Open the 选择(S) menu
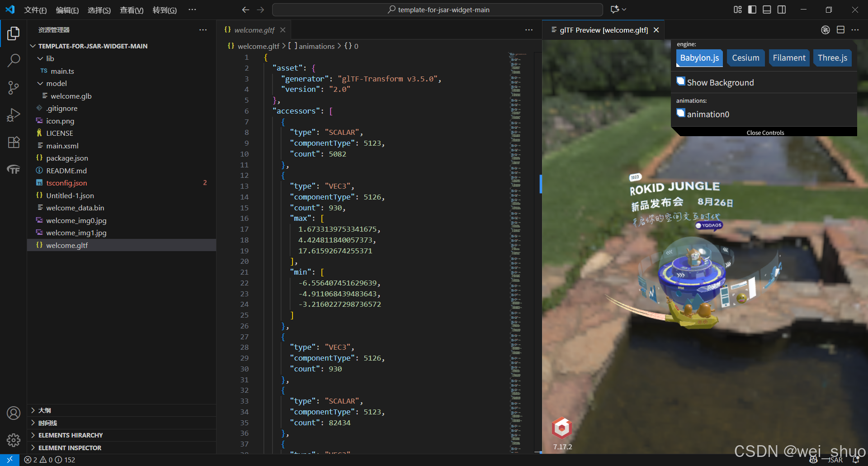Image resolution: width=868 pixels, height=466 pixels. (99, 10)
